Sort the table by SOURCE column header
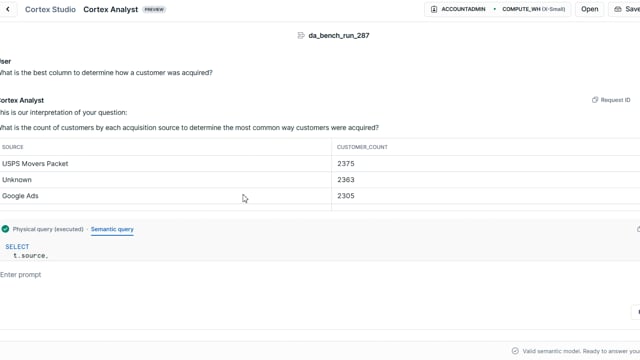Viewport: 640px width, 360px height. tap(13, 147)
